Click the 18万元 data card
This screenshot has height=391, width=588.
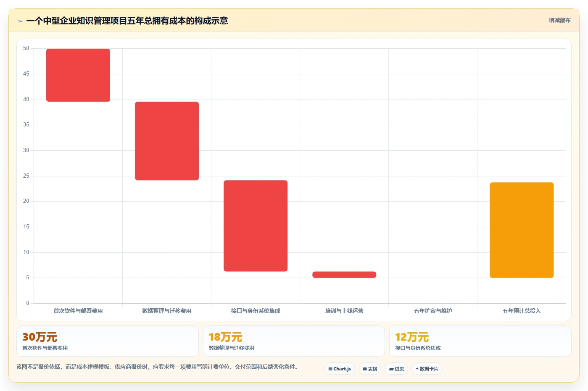294,341
